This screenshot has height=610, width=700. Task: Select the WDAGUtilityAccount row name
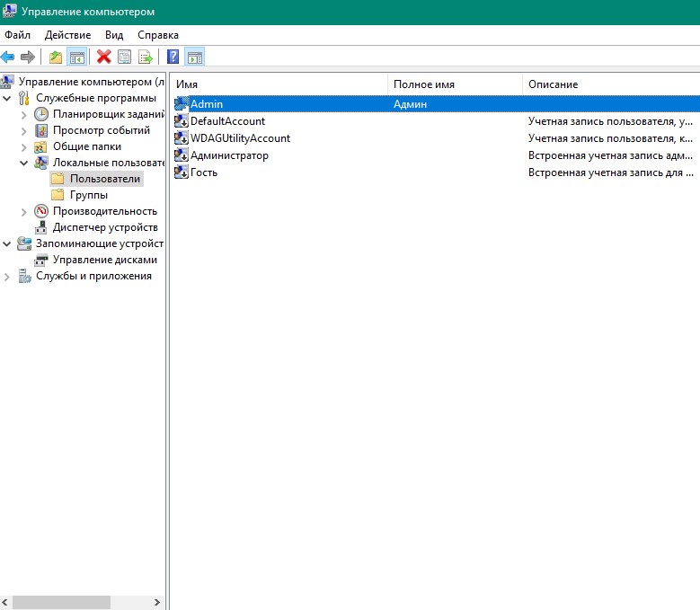(x=240, y=138)
